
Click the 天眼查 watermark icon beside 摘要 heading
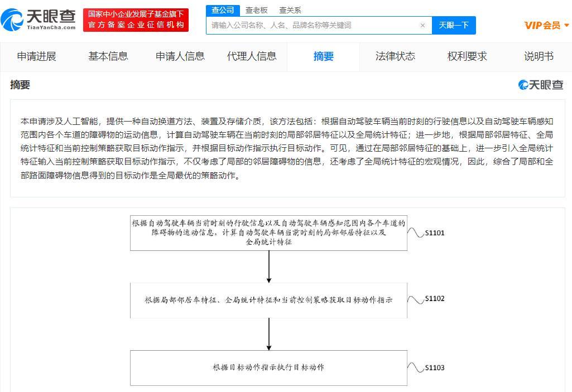[x=523, y=85]
